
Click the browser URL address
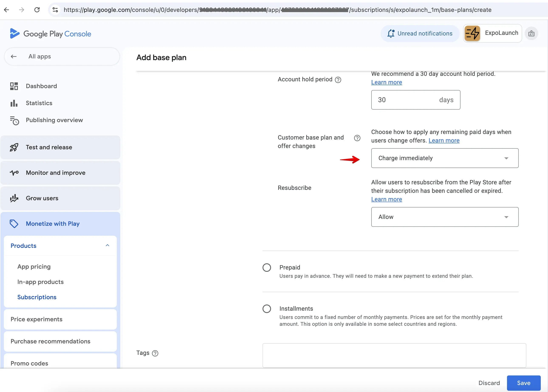click(277, 10)
